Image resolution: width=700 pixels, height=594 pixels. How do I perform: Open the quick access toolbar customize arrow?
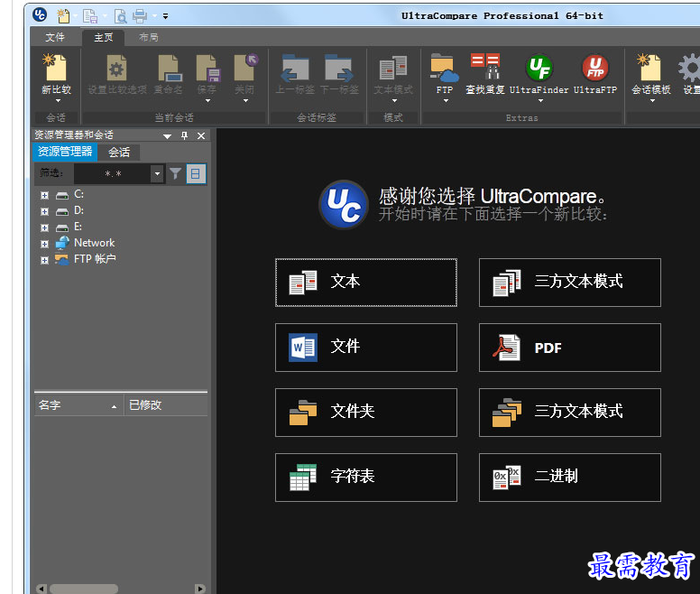tap(165, 16)
